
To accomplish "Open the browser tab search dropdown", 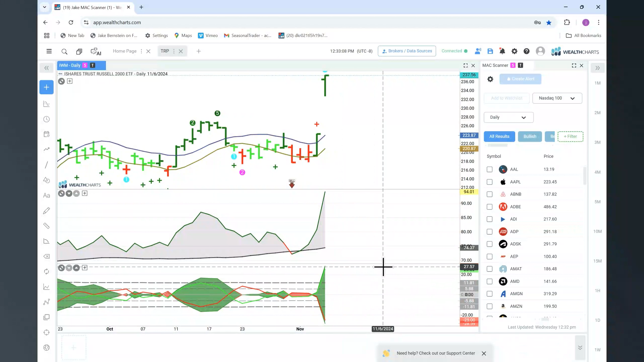I will coord(44,7).
